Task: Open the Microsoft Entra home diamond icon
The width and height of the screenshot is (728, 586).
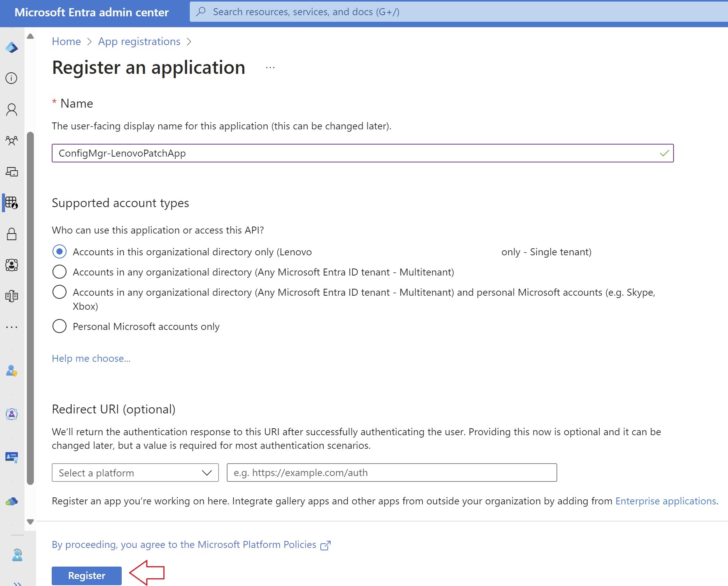Action: tap(12, 47)
